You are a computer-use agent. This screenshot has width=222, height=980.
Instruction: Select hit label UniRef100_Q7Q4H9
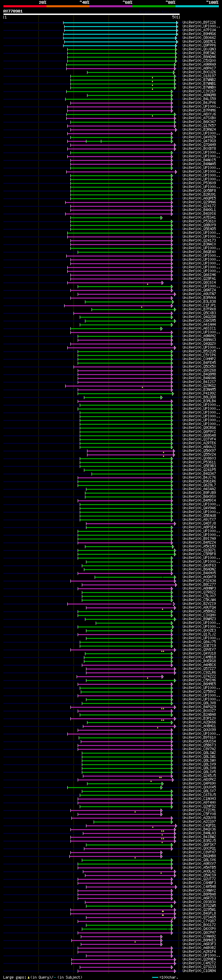point(199,145)
